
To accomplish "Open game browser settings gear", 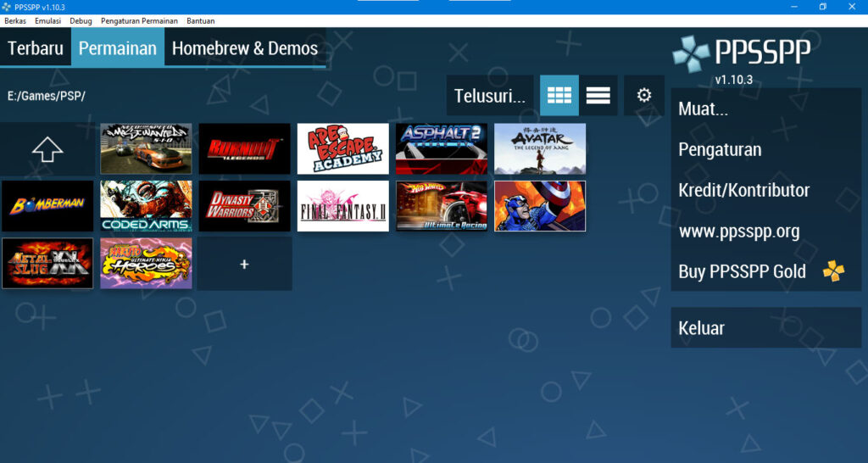I will (x=644, y=95).
